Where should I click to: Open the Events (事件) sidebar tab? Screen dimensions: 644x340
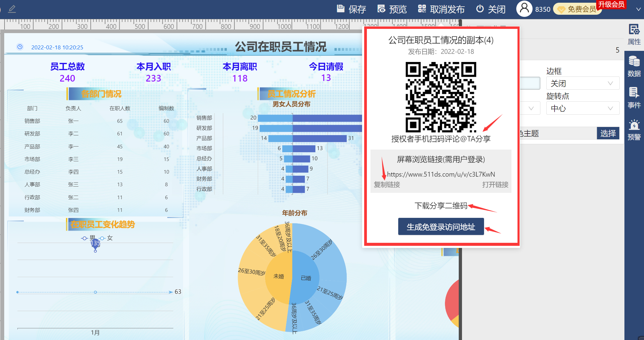tap(634, 98)
